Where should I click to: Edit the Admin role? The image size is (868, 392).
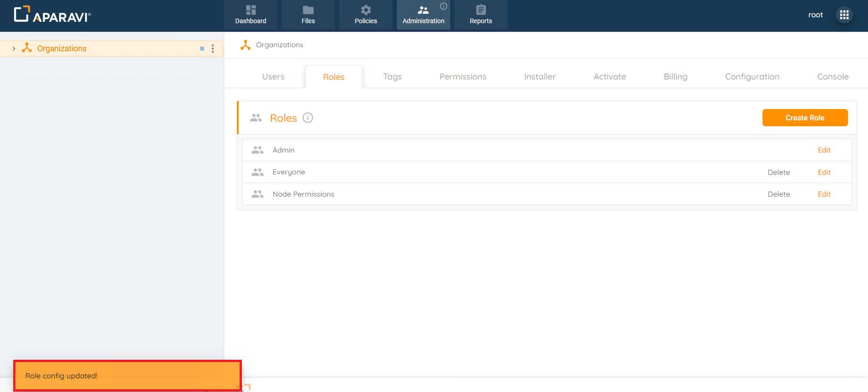[823, 150]
